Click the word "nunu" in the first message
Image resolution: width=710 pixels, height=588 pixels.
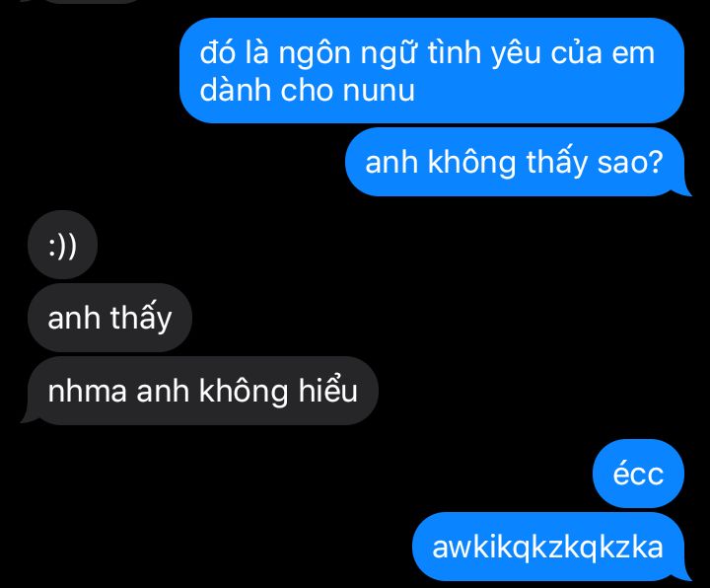click(378, 90)
